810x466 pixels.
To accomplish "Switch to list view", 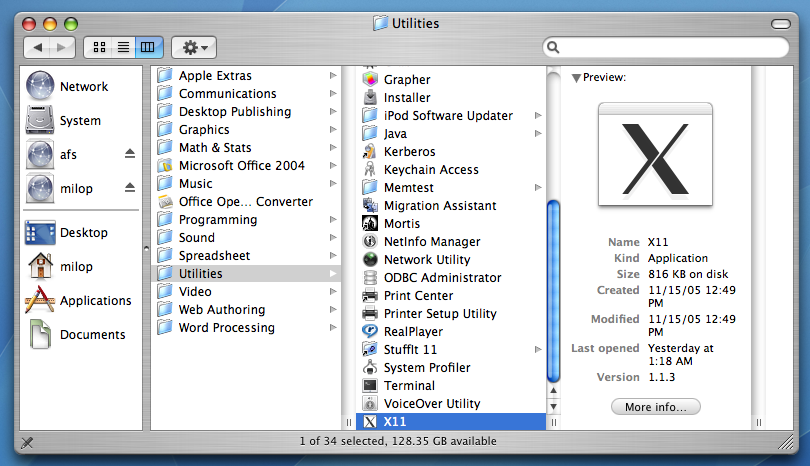I will coord(124,47).
